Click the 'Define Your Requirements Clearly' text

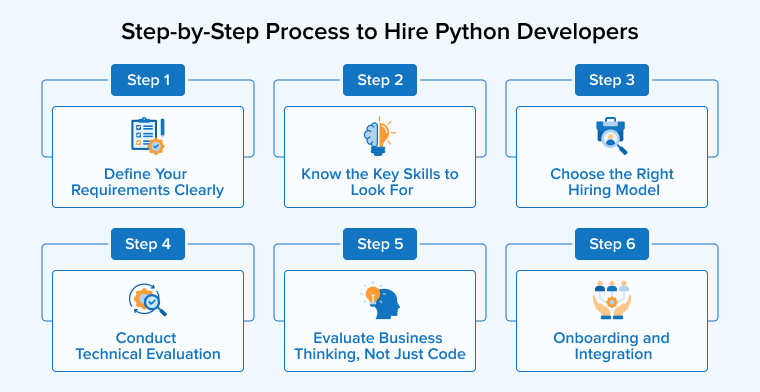point(148,182)
